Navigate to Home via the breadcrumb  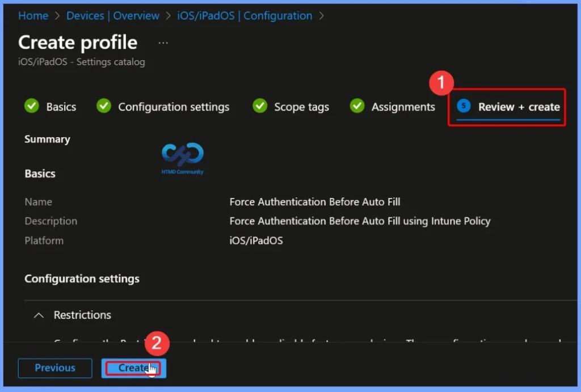(x=33, y=16)
